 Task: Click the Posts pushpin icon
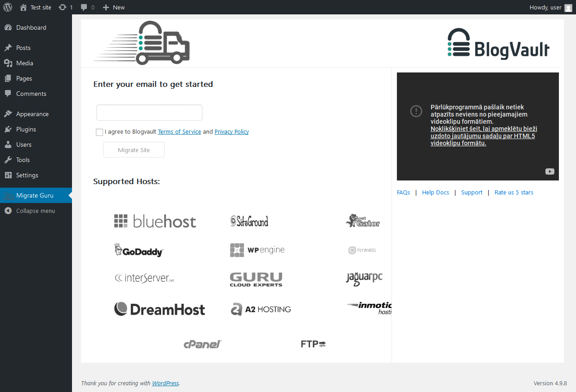(x=8, y=48)
